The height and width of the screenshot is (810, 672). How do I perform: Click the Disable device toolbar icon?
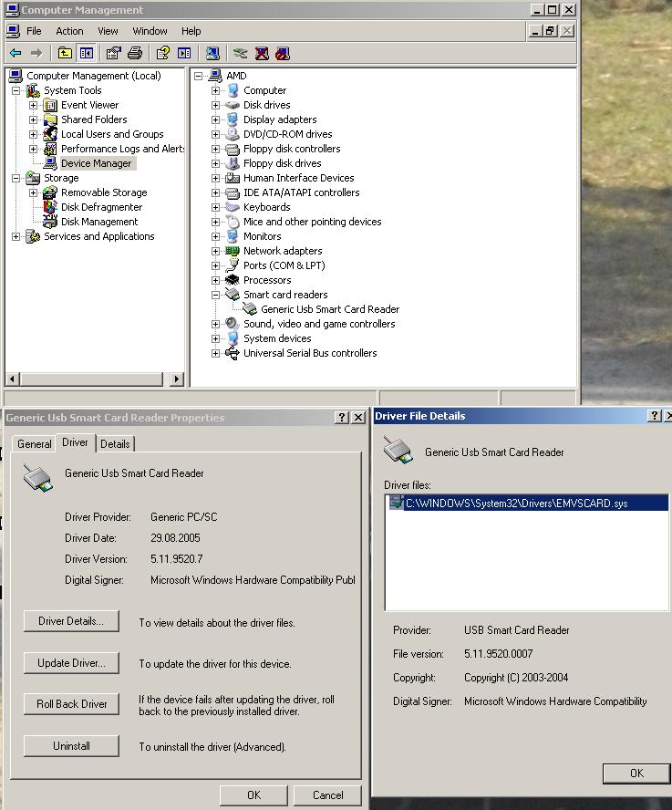[283, 53]
